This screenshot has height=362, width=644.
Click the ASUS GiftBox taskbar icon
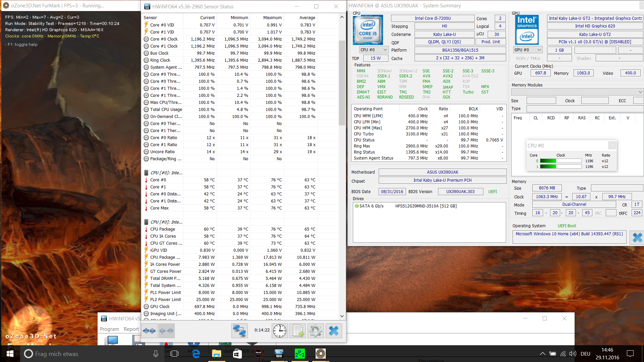point(258,354)
